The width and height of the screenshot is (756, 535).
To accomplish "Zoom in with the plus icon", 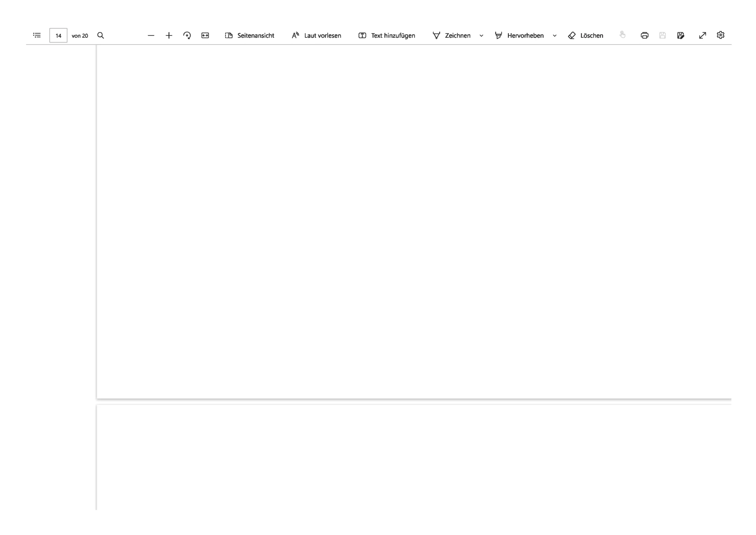I will (169, 35).
